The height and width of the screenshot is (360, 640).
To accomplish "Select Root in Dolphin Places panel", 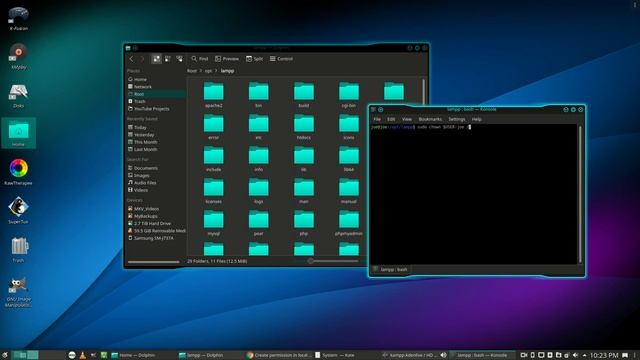I will tap(156, 94).
